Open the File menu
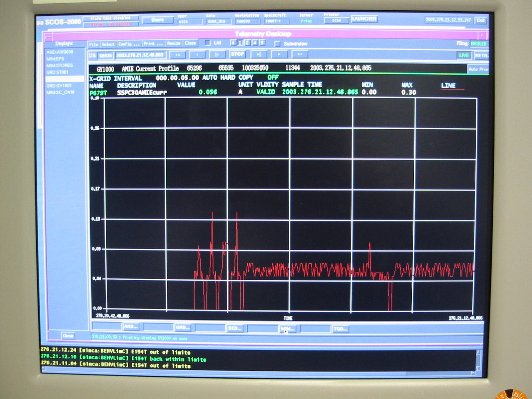 click(94, 44)
